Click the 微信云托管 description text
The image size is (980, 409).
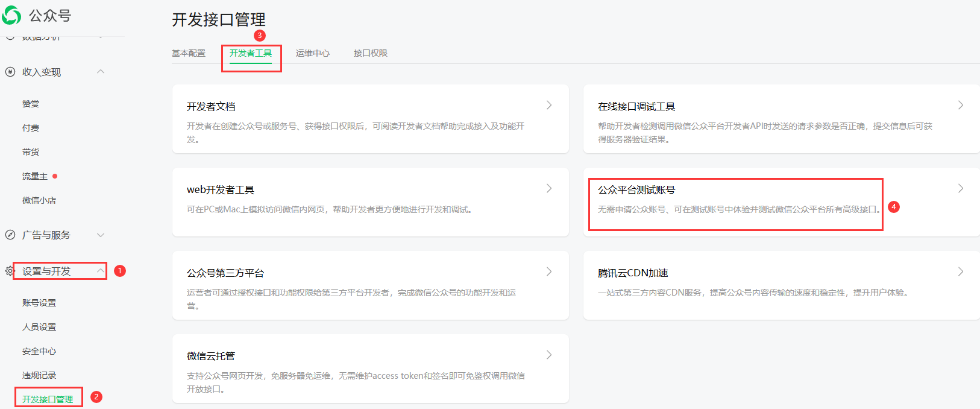356,382
